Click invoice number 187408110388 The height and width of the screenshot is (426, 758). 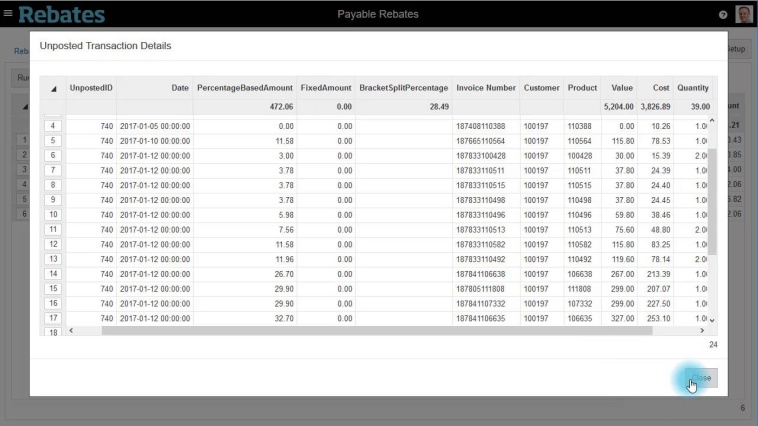[481, 126]
